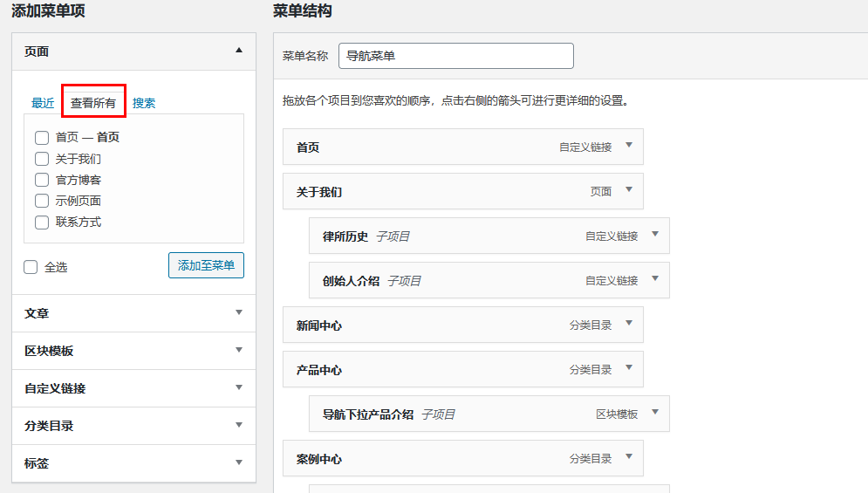Switch to the 搜索 tab
The width and height of the screenshot is (868, 493).
point(144,103)
